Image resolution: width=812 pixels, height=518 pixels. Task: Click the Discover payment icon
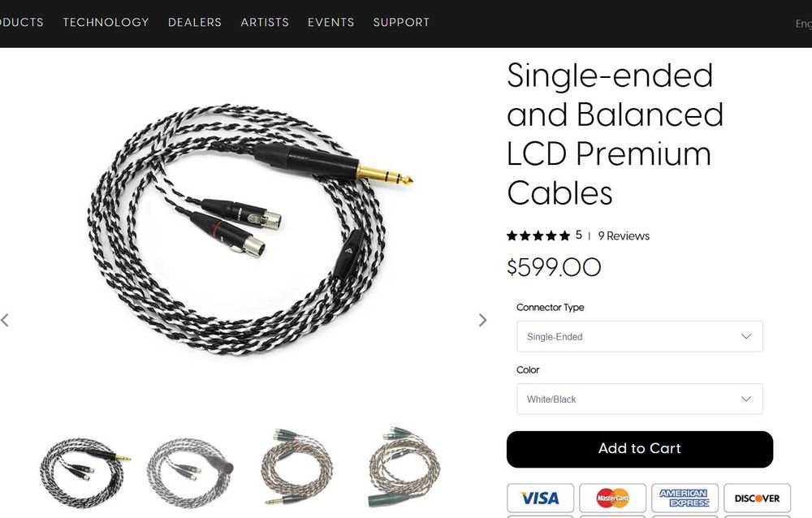tap(757, 499)
